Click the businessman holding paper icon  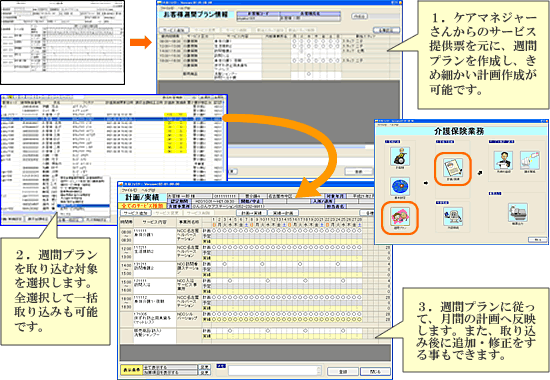pos(503,160)
